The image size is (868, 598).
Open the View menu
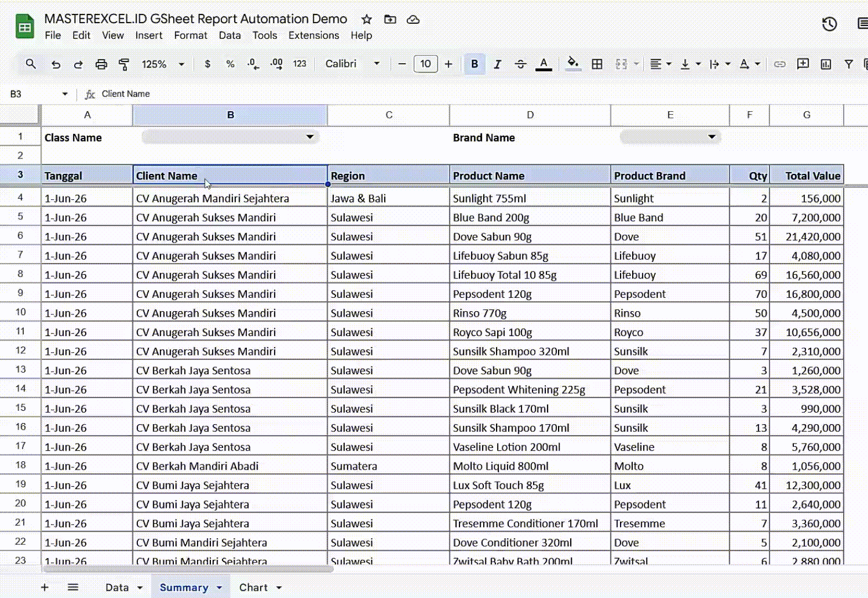(113, 35)
